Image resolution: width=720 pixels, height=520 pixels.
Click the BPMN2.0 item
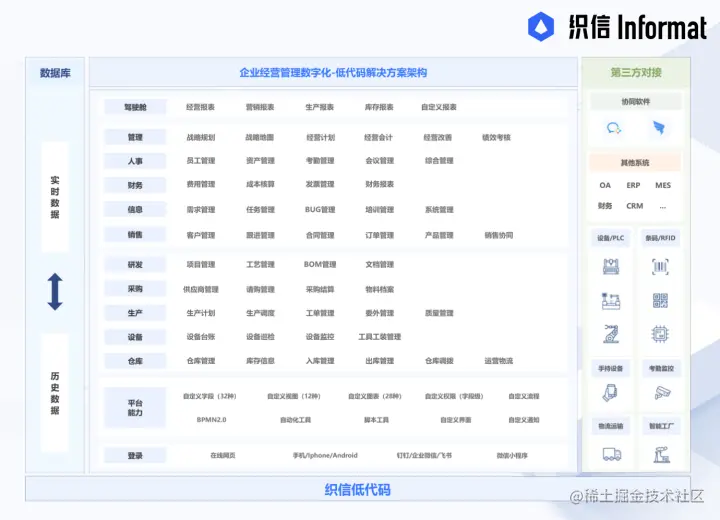coord(212,419)
